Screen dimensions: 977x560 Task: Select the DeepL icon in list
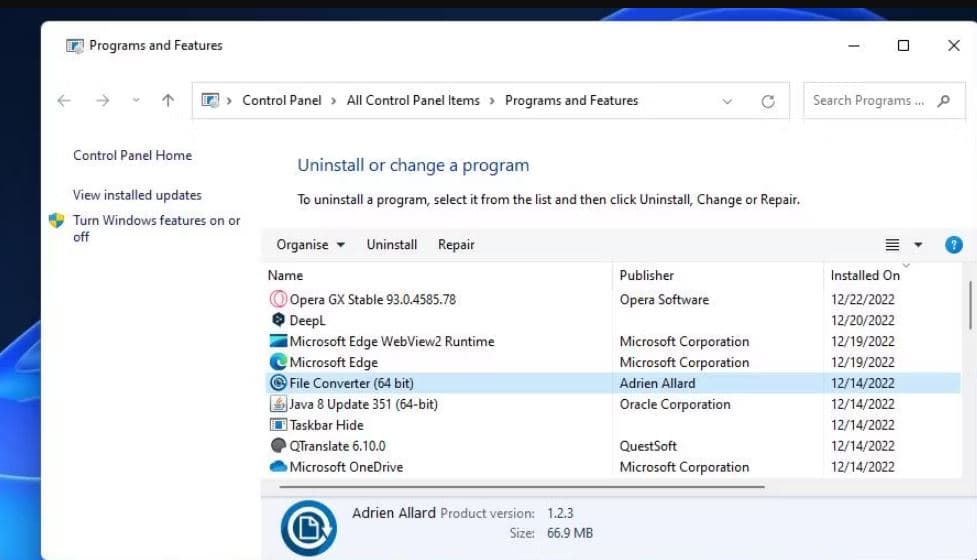point(278,320)
